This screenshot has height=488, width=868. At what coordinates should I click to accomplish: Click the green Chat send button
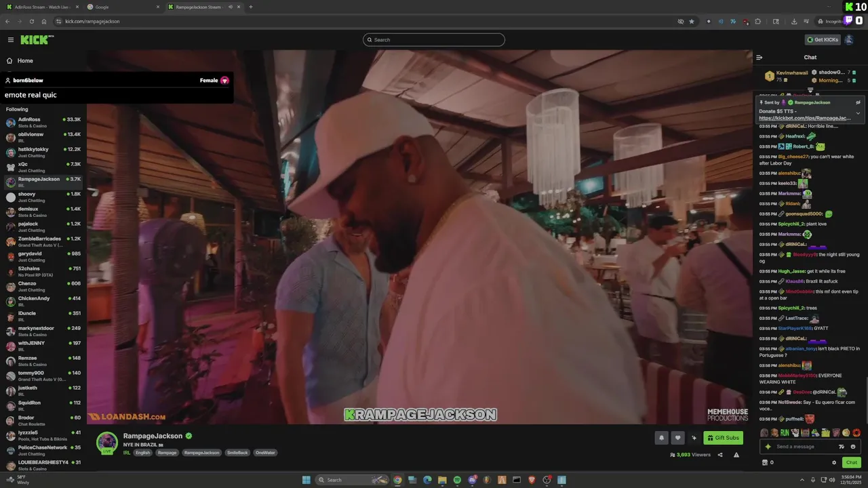click(x=852, y=462)
